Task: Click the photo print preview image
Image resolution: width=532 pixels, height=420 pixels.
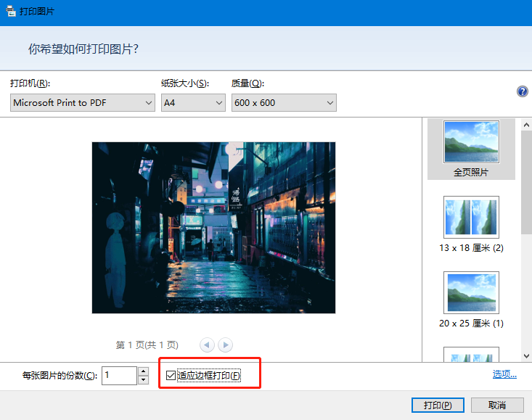Action: click(214, 228)
